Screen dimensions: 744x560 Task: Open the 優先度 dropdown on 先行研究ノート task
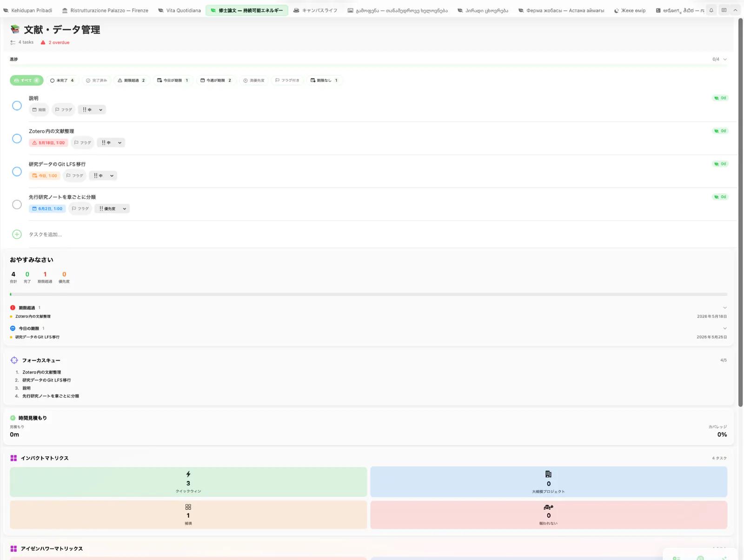pyautogui.click(x=113, y=209)
